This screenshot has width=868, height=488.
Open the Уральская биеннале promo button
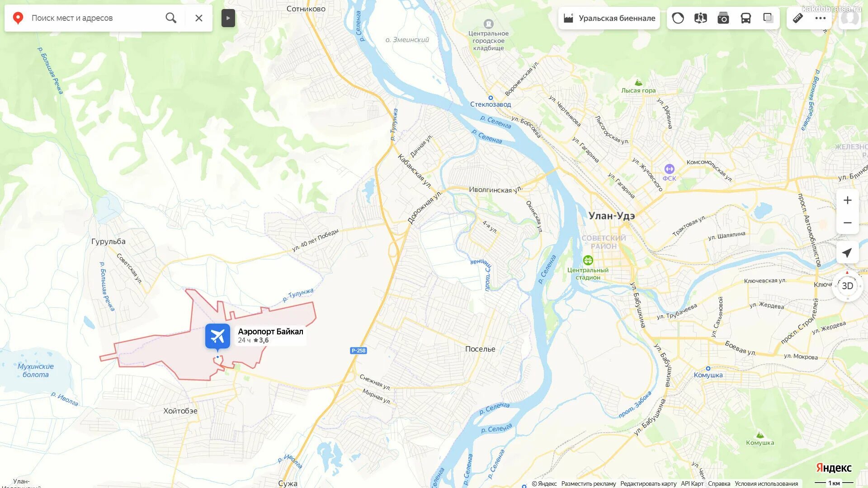pyautogui.click(x=609, y=18)
